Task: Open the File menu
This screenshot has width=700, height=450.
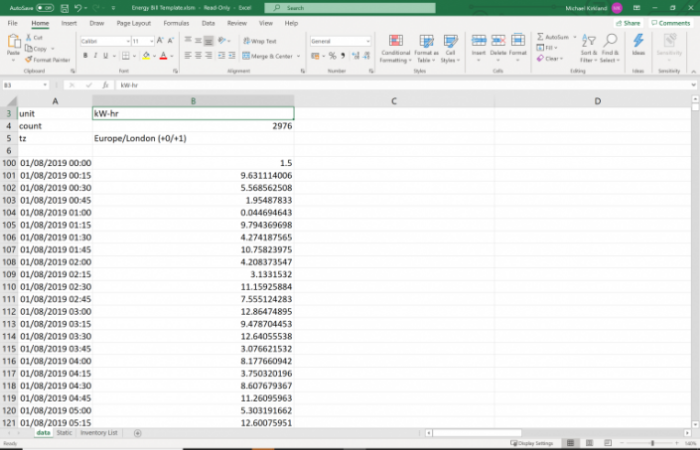Action: tap(12, 23)
